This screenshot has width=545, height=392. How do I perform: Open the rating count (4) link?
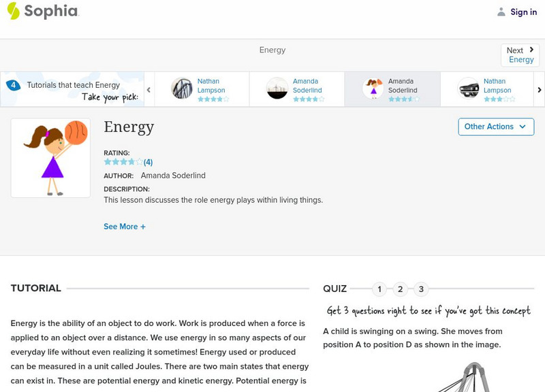click(148, 162)
